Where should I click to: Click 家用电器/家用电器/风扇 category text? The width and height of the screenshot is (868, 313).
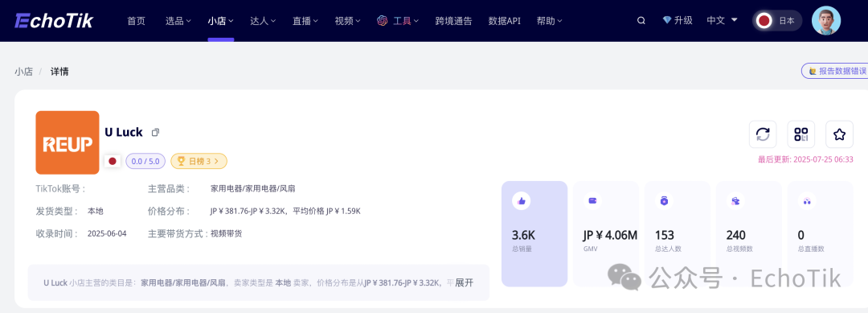coord(253,189)
